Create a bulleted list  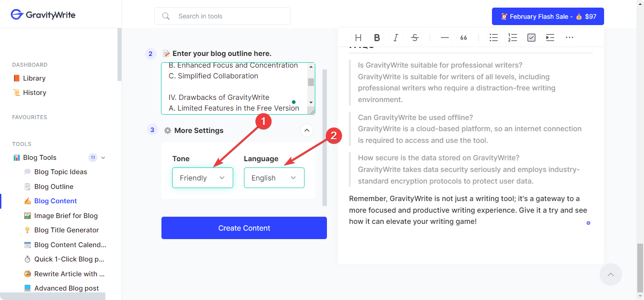494,38
